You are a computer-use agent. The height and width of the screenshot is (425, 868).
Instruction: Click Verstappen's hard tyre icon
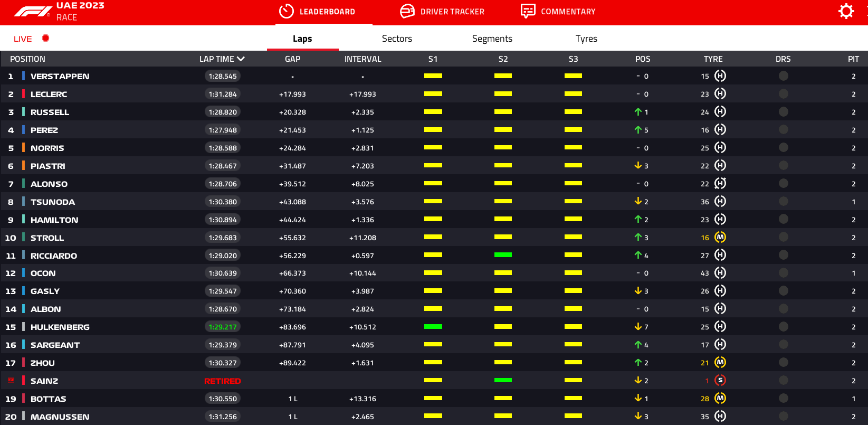pos(720,76)
